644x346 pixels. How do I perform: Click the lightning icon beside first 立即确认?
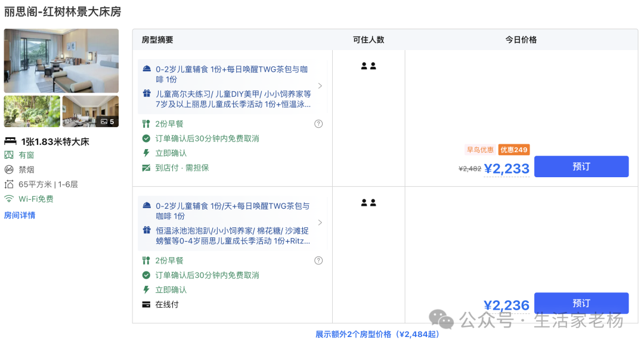click(x=146, y=153)
